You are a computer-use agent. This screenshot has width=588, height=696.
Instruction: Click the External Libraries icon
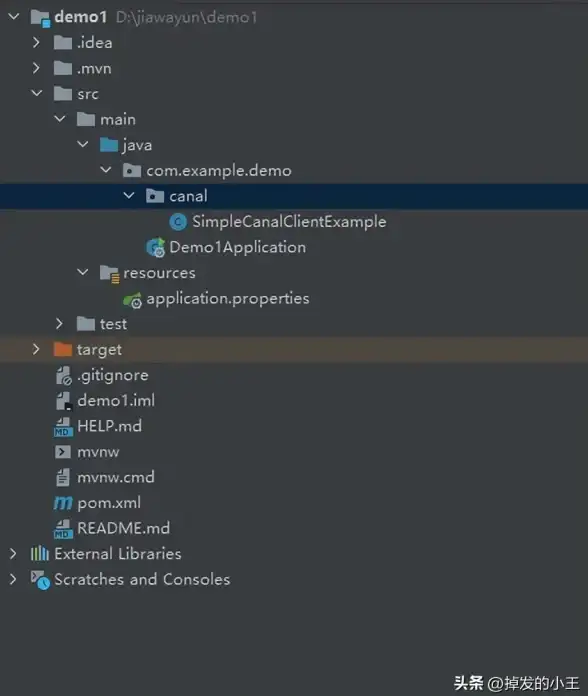coord(39,554)
